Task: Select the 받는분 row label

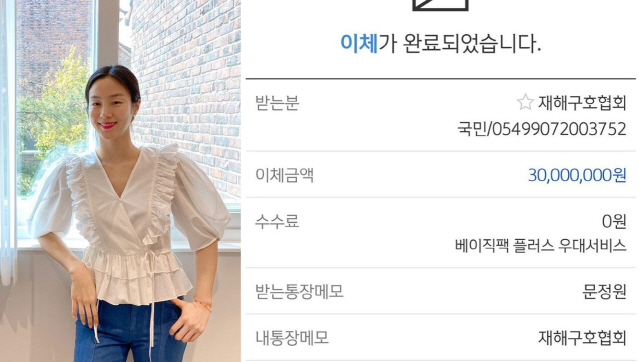Action: pyautogui.click(x=277, y=103)
